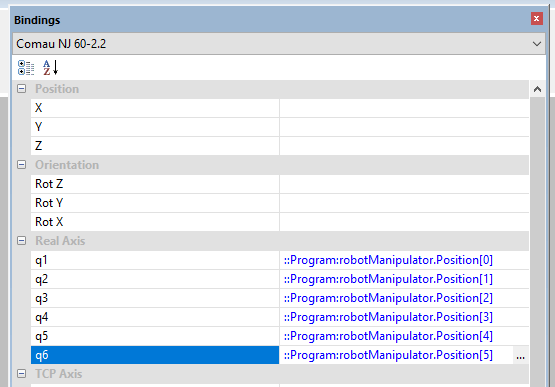This screenshot has height=387, width=555.
Task: Click the empty Rot X value field
Action: (404, 222)
